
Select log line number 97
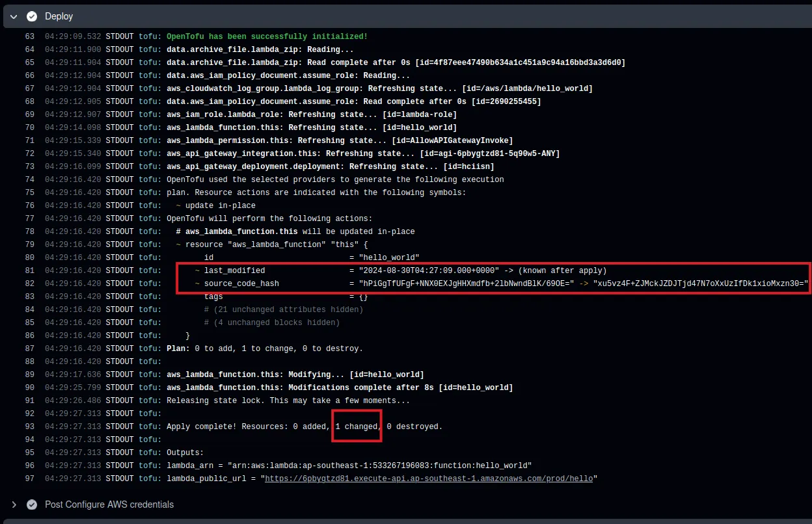tap(29, 478)
